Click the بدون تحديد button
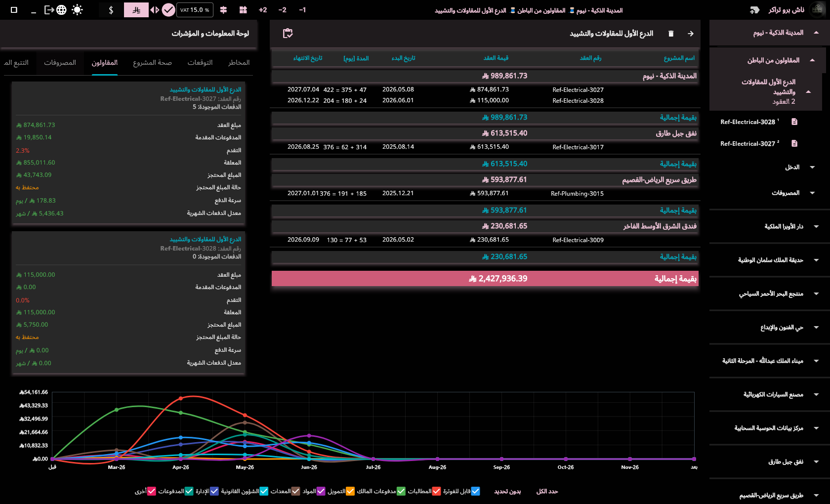Image resolution: width=830 pixels, height=504 pixels. 507,491
